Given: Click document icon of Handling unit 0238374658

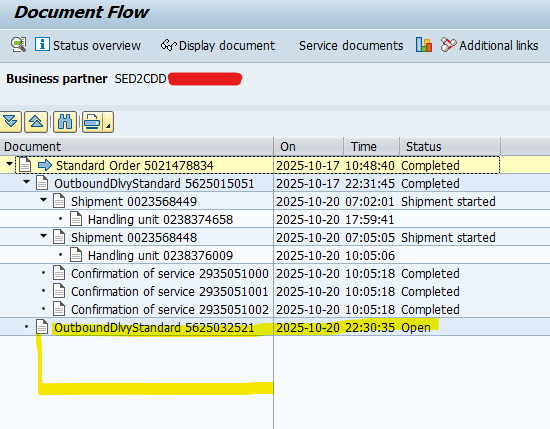Looking at the screenshot, I should [76, 219].
